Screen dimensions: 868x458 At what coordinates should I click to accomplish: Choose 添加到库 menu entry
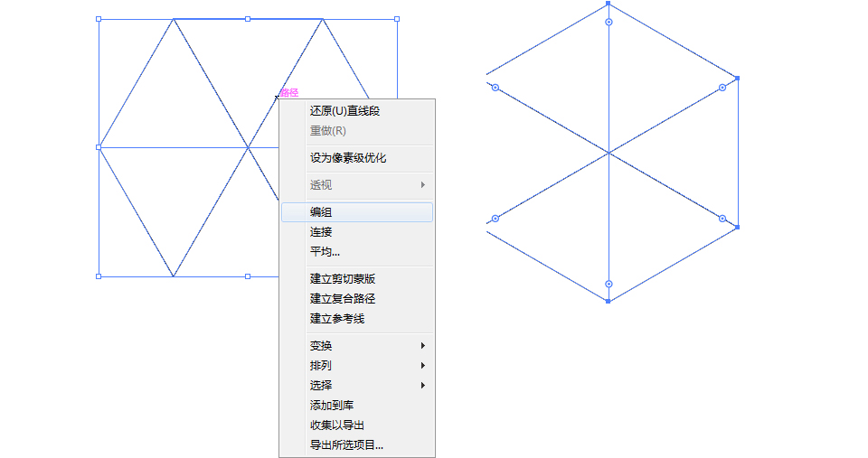point(357,406)
